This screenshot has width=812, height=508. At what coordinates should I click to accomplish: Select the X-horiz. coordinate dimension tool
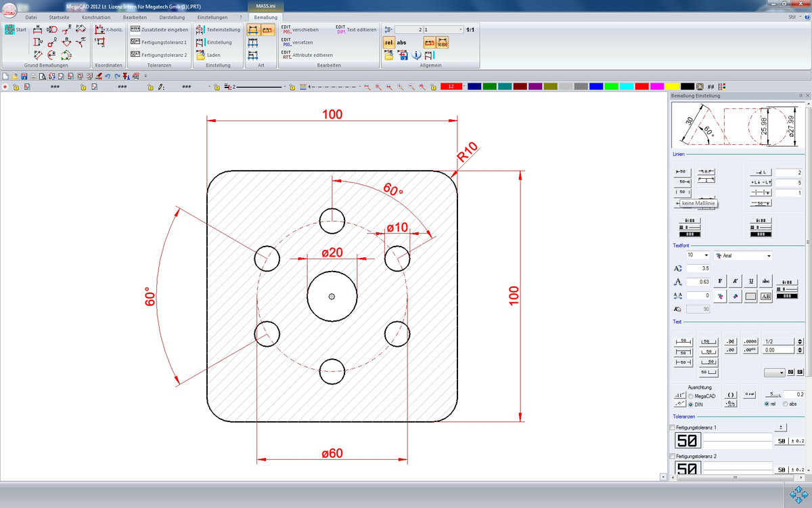coord(109,30)
